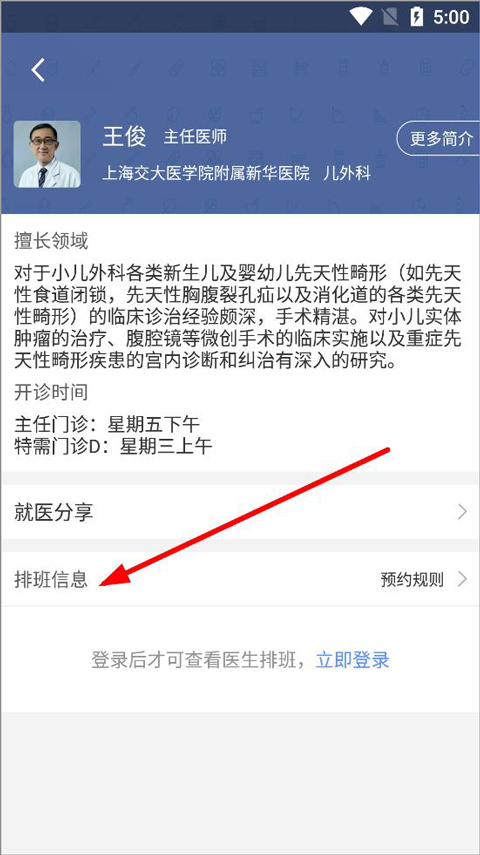
Task: Tap the 擅长领域 description paragraph
Action: [x=238, y=317]
